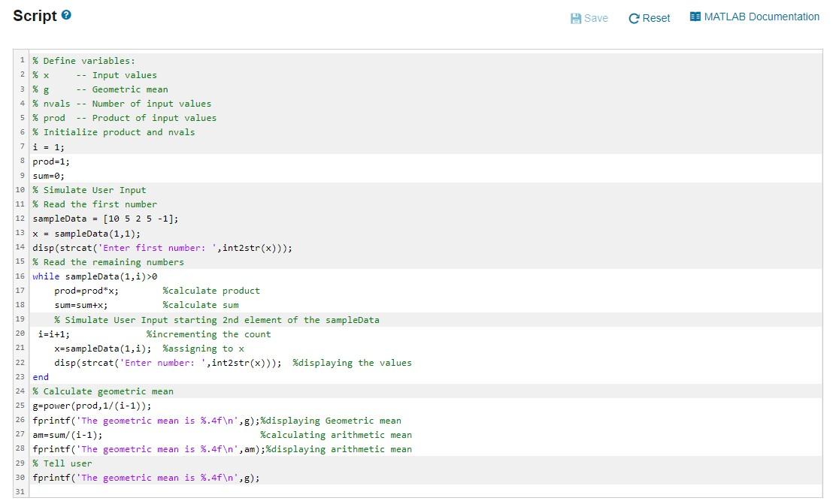Click the comment '%assigning to x'
Image resolution: width=836 pixels, height=504 pixels.
pyautogui.click(x=204, y=349)
